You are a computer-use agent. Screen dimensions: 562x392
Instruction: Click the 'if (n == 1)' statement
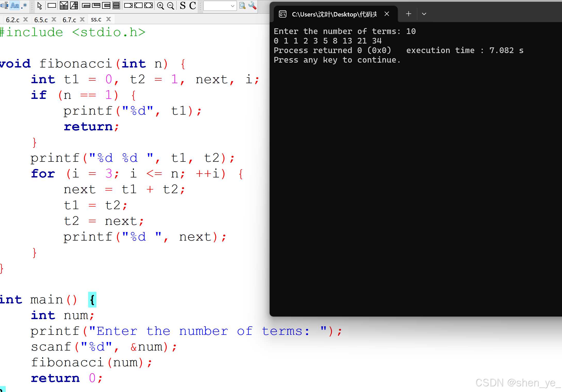tap(84, 95)
